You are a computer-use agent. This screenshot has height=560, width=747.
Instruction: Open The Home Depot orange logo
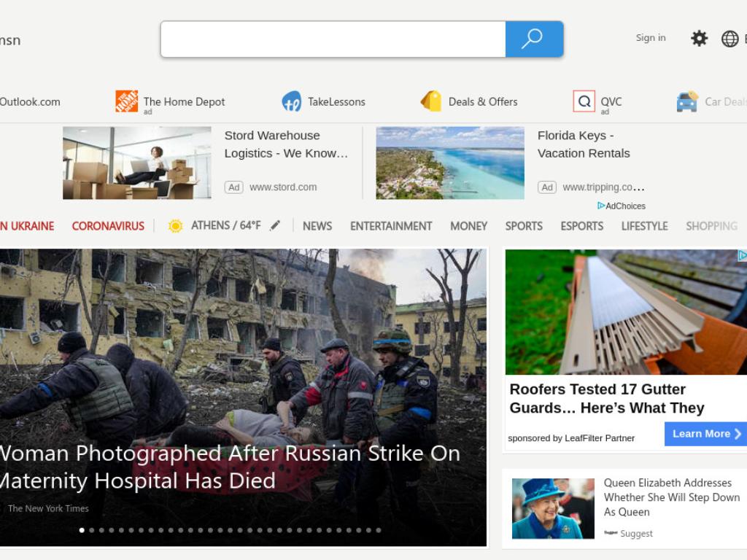point(127,101)
